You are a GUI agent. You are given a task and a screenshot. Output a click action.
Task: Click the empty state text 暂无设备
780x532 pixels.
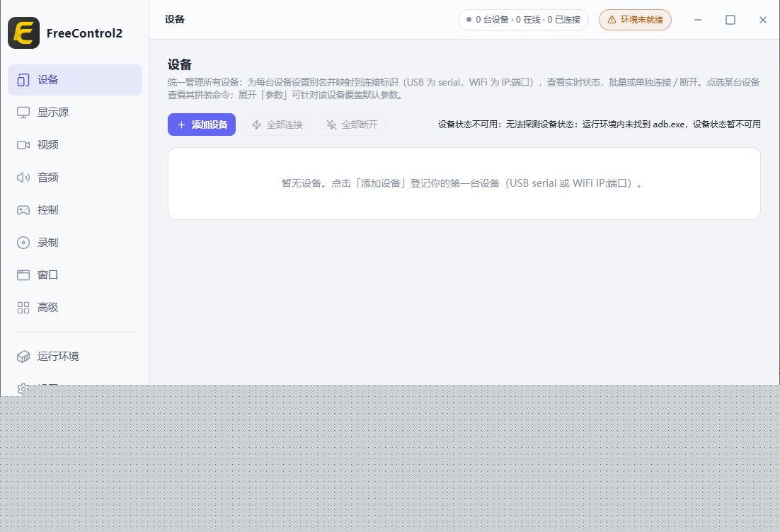461,183
